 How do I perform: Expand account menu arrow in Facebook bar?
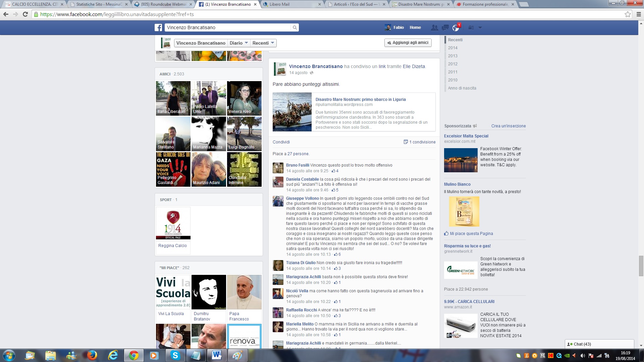tap(480, 27)
